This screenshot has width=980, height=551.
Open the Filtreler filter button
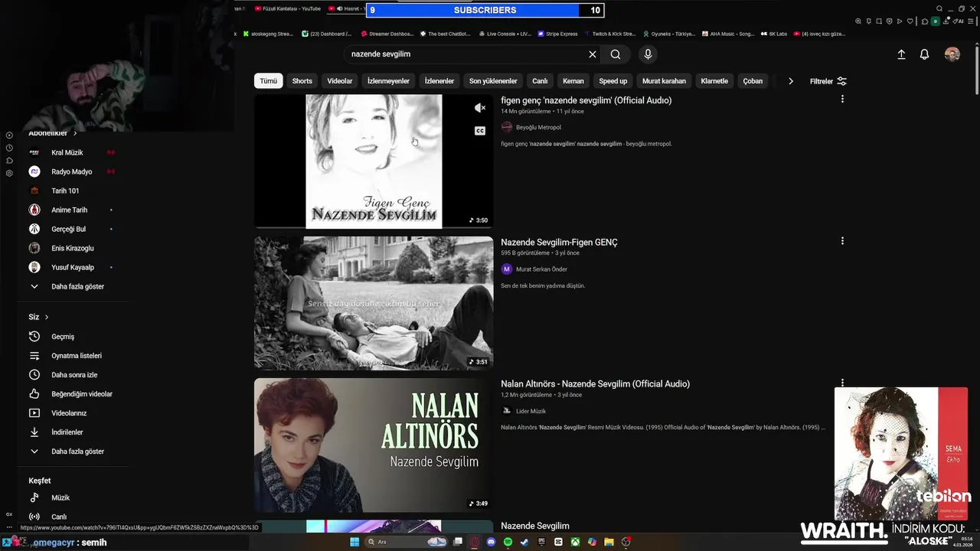point(828,81)
